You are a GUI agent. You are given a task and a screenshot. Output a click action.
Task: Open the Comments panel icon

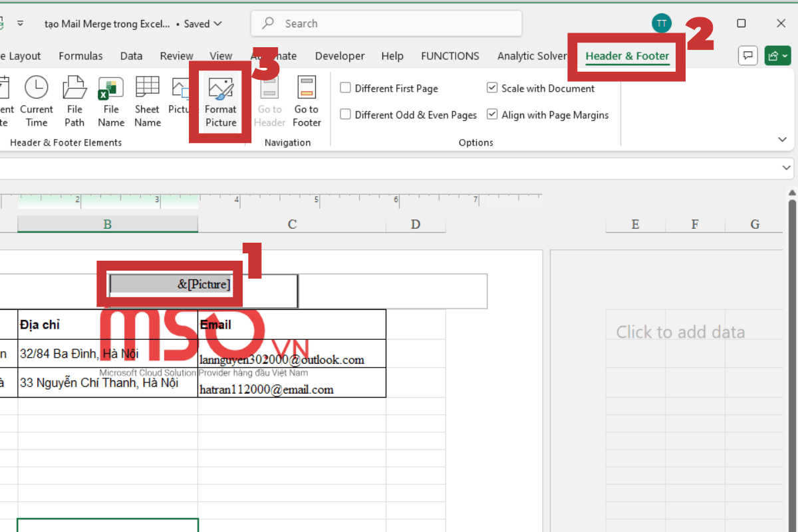tap(747, 55)
